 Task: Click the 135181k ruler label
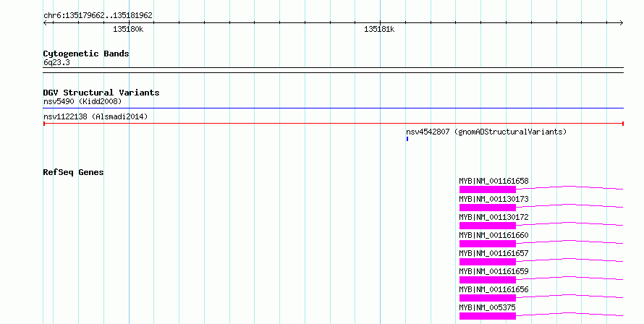pos(379,29)
